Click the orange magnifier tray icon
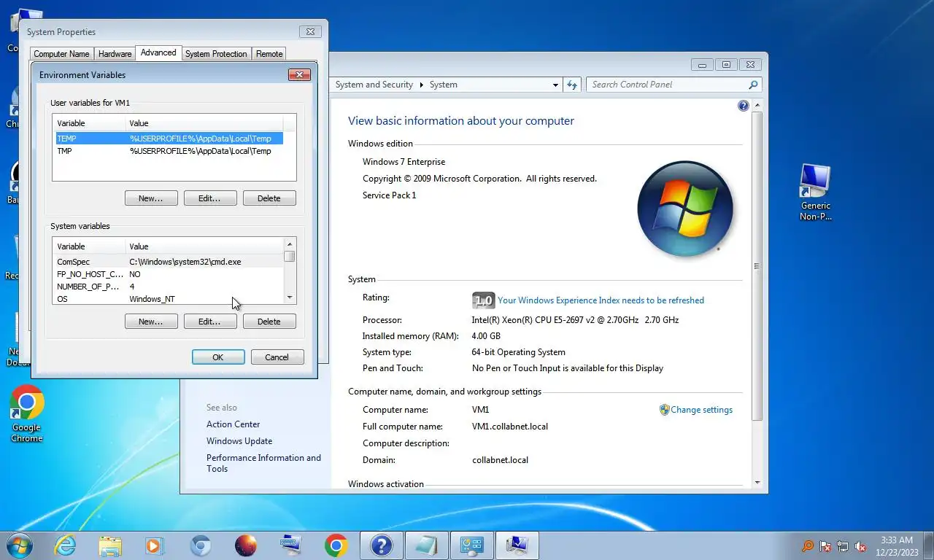This screenshot has height=560, width=934. 808,546
